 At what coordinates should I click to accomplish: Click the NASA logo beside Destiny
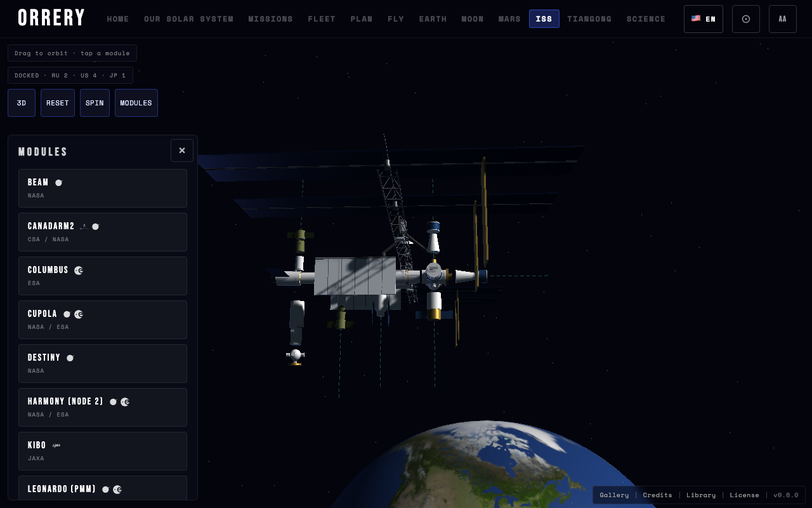click(70, 358)
